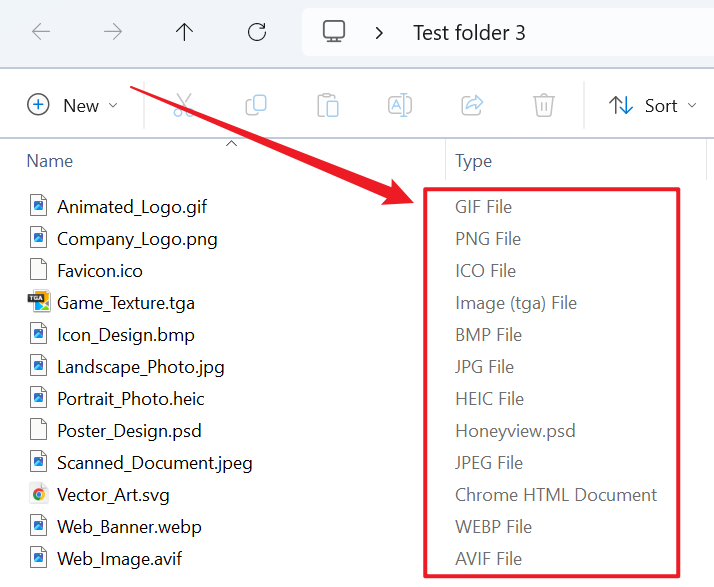Go up one folder level
This screenshot has height=587, width=714.
coord(184,32)
